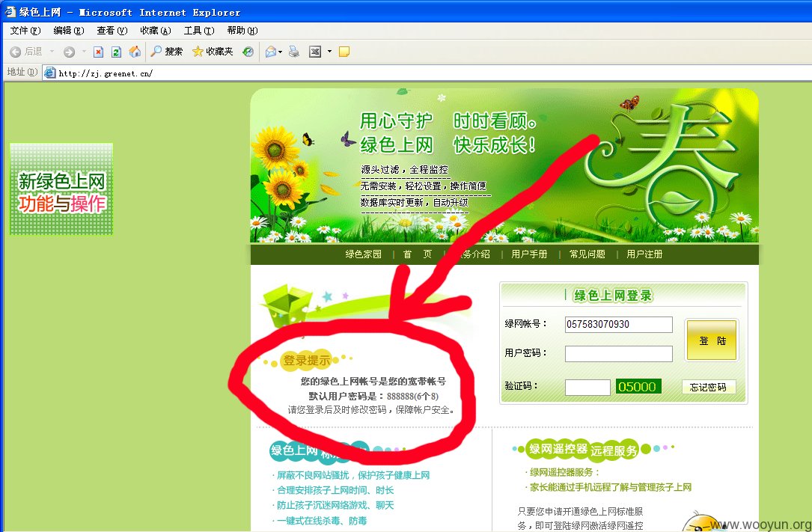Click the Forward arrow toolbar icon

point(70,51)
